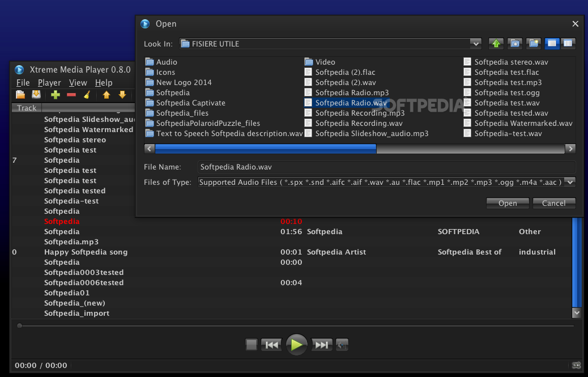Select the Open File toolbar icon

20,95
